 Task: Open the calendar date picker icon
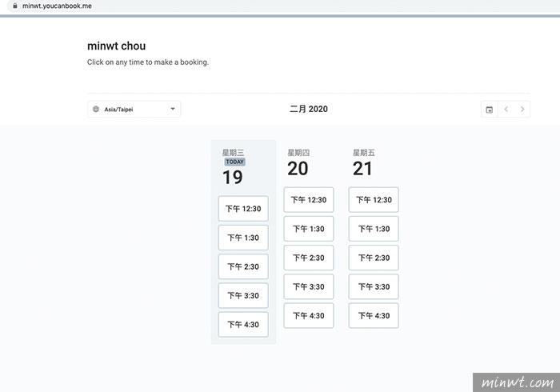point(490,110)
